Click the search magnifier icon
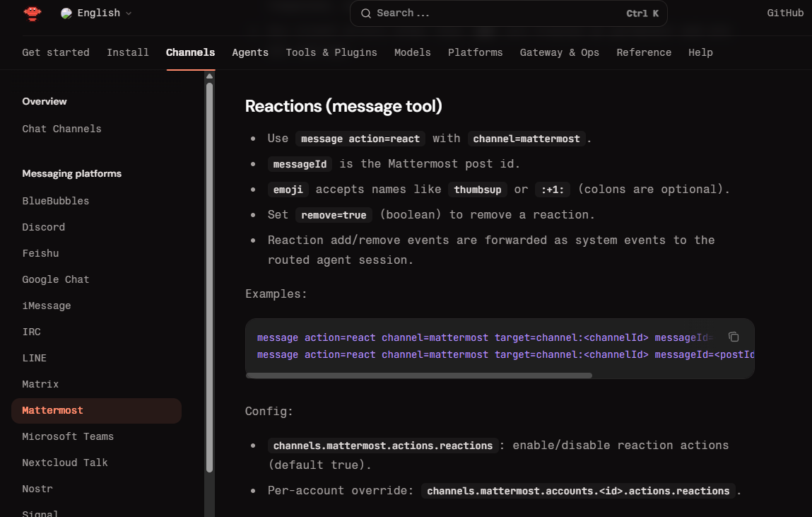The height and width of the screenshot is (517, 812). pyautogui.click(x=365, y=13)
